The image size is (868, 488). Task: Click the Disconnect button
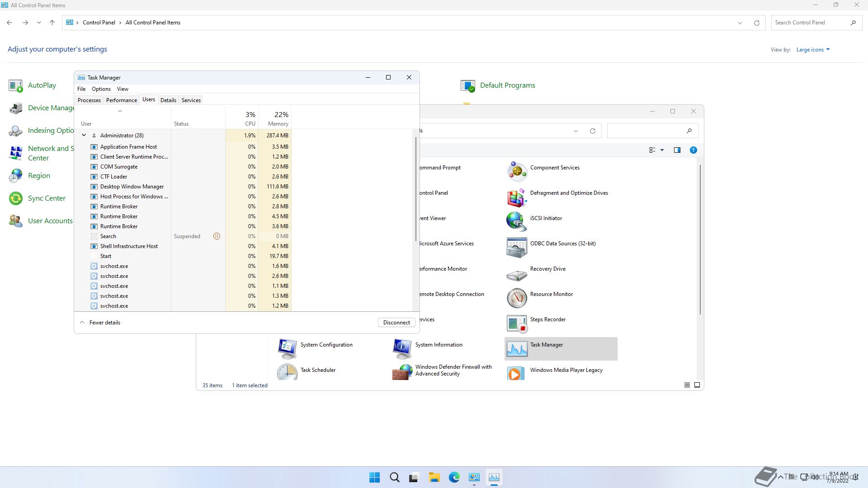coord(396,323)
